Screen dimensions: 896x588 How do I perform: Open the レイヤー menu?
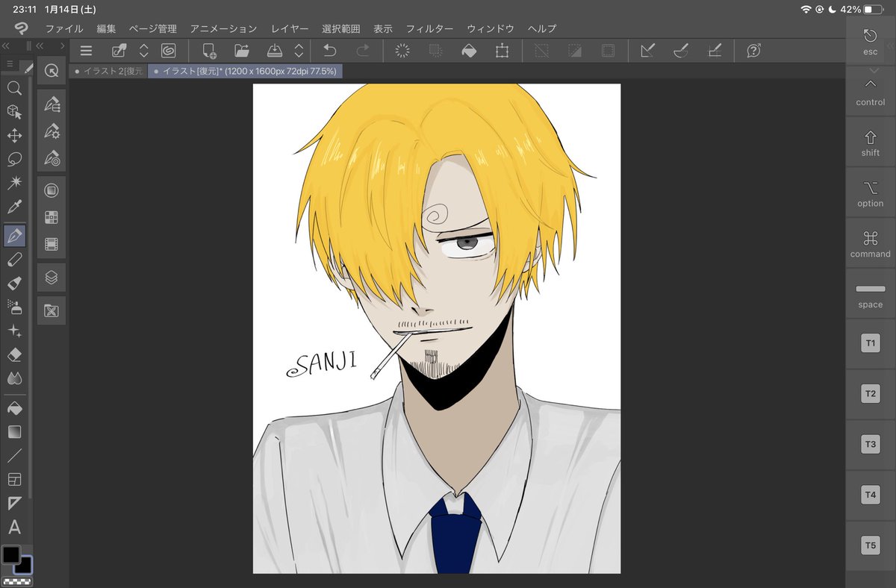coord(290,29)
